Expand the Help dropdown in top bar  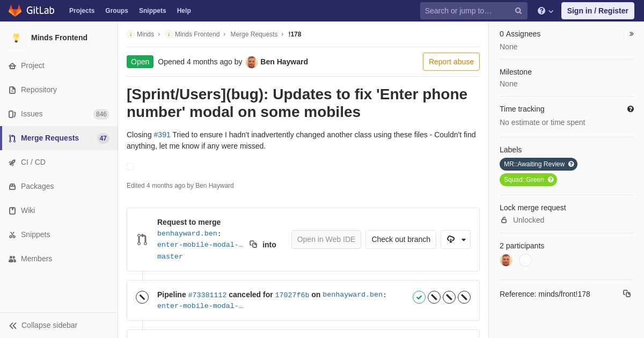545,11
